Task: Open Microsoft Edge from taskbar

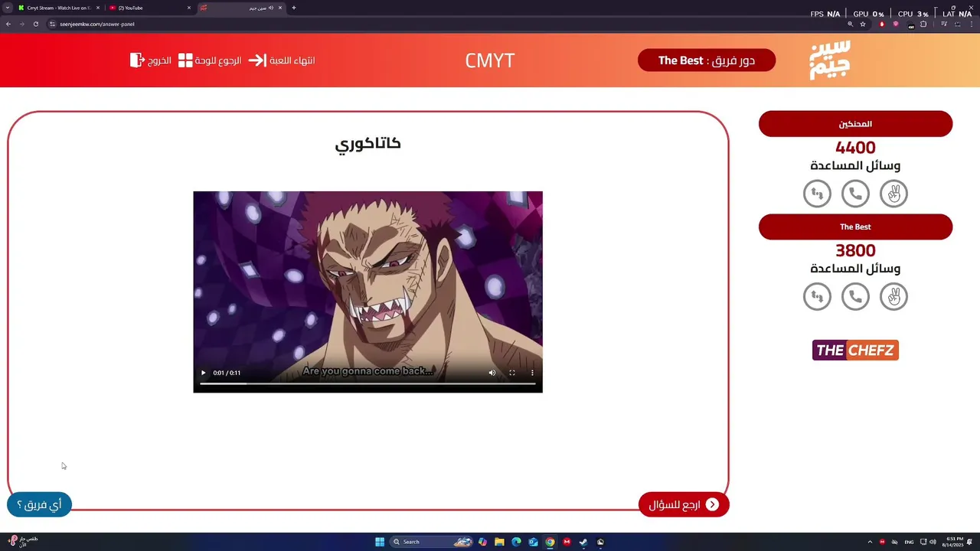Action: [516, 542]
